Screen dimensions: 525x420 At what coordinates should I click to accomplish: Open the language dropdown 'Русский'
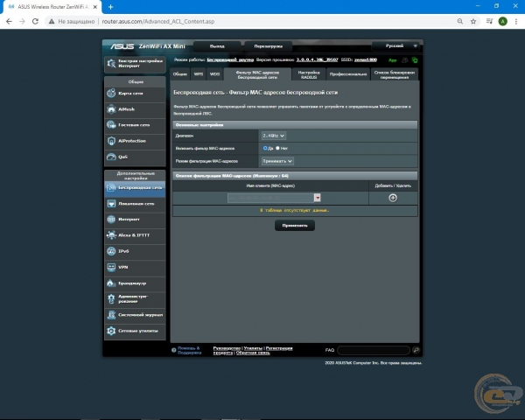tap(395, 45)
